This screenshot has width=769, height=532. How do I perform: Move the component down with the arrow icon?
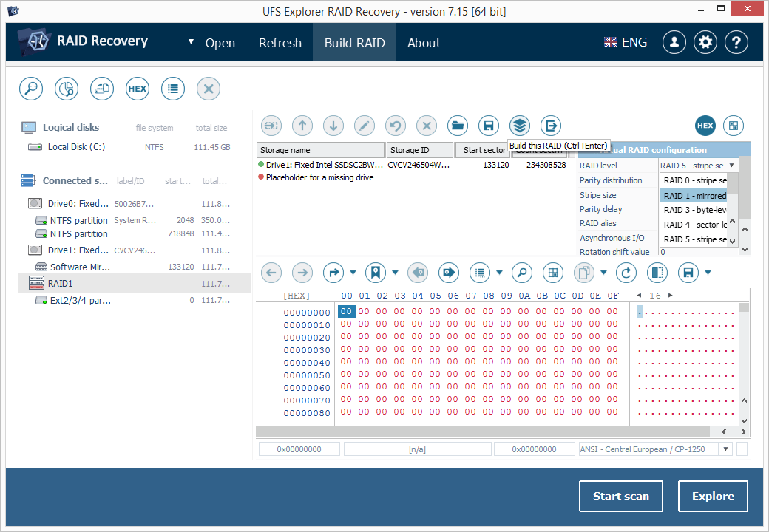333,126
